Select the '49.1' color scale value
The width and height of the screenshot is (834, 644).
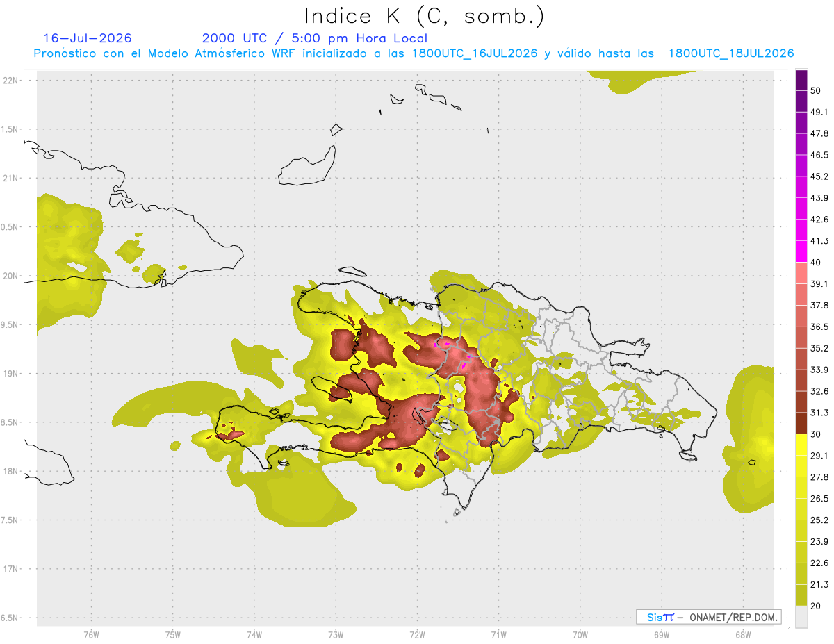(819, 113)
